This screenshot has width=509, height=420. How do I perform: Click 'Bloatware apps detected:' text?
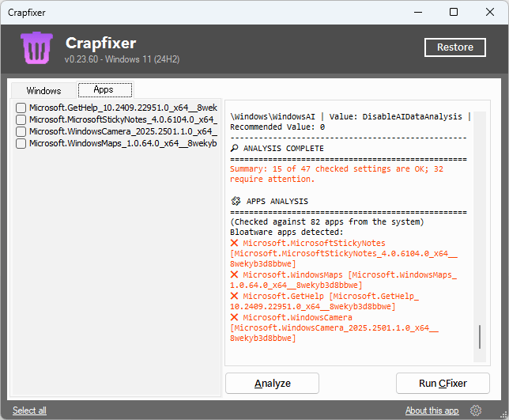(287, 233)
